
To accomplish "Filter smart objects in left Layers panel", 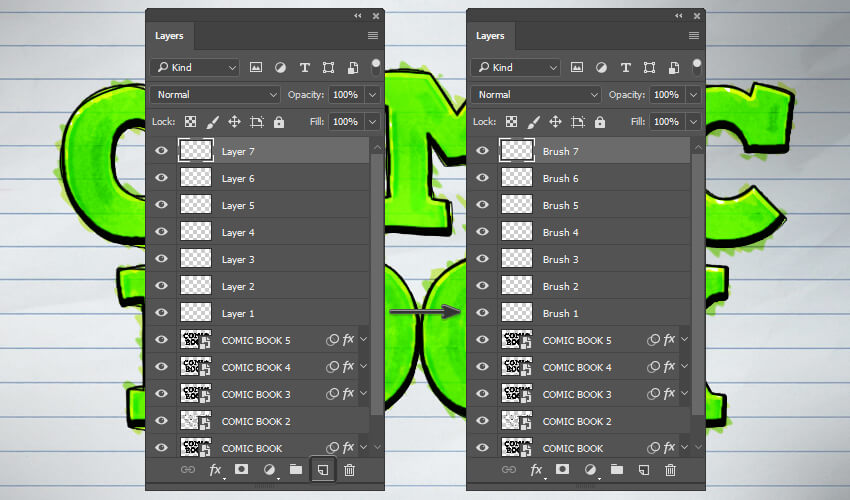I will point(353,67).
